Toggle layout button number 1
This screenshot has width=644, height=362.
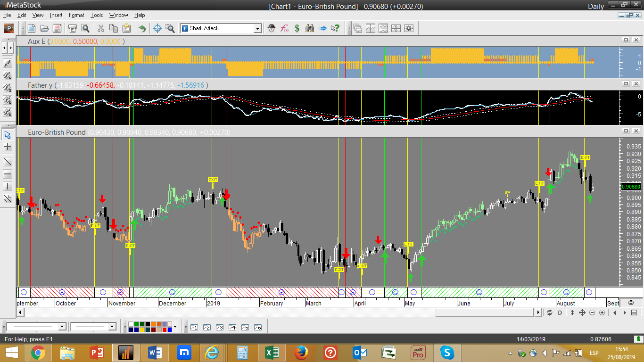tap(194, 327)
